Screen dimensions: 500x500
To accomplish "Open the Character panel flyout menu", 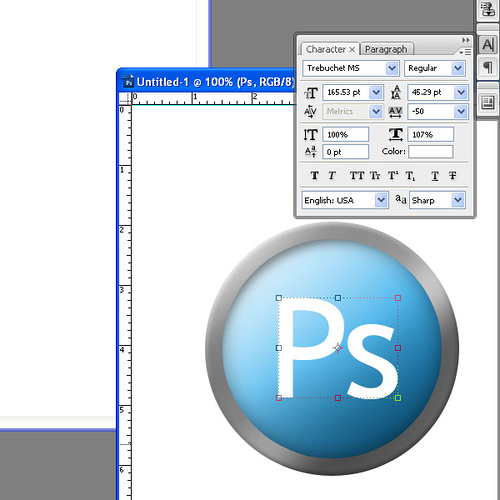I will [x=465, y=52].
